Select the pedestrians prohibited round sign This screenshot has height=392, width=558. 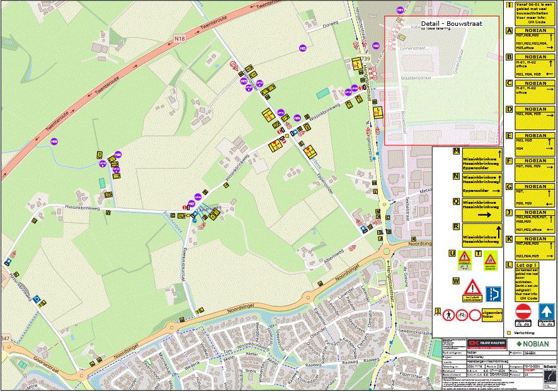(449, 314)
